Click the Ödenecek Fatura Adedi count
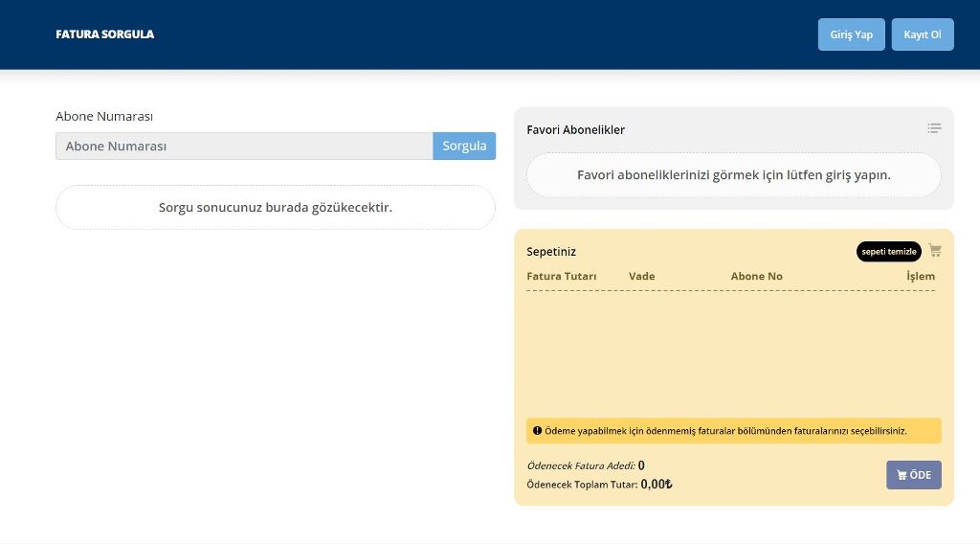 pyautogui.click(x=641, y=465)
